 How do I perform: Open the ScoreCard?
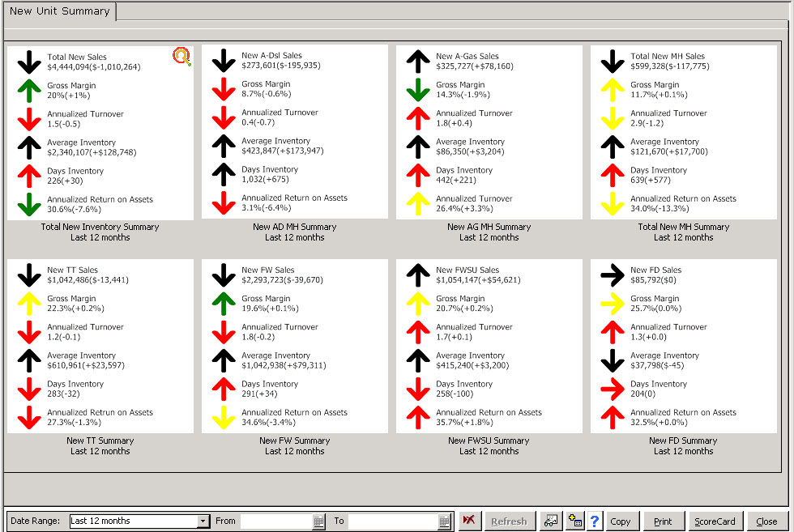pyautogui.click(x=715, y=521)
